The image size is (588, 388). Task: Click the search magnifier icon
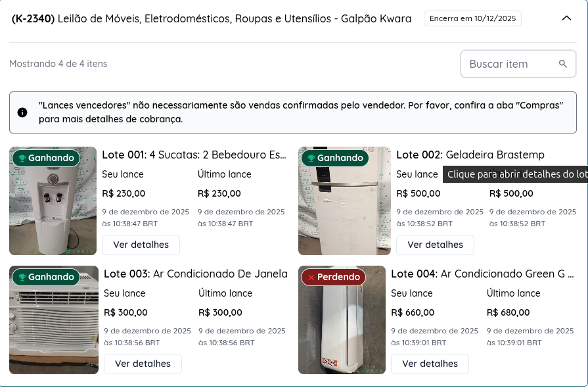(x=562, y=64)
